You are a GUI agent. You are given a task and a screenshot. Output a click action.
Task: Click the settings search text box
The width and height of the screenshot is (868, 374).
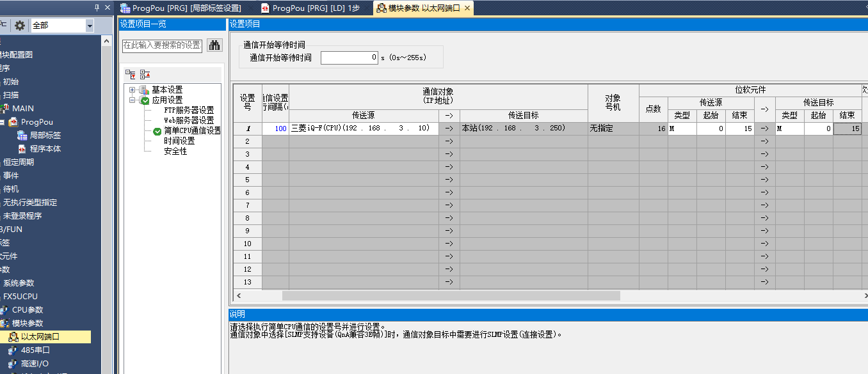click(163, 45)
